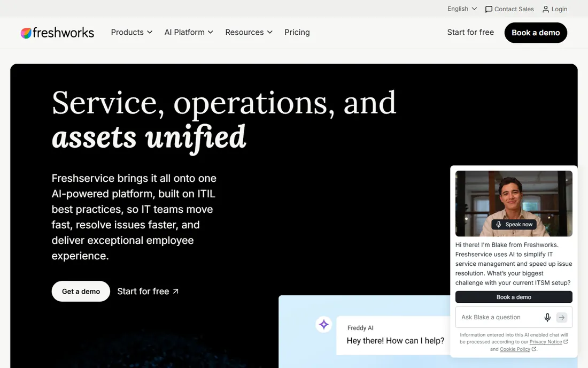Click the Contact Sales chat bubble icon

(x=489, y=10)
